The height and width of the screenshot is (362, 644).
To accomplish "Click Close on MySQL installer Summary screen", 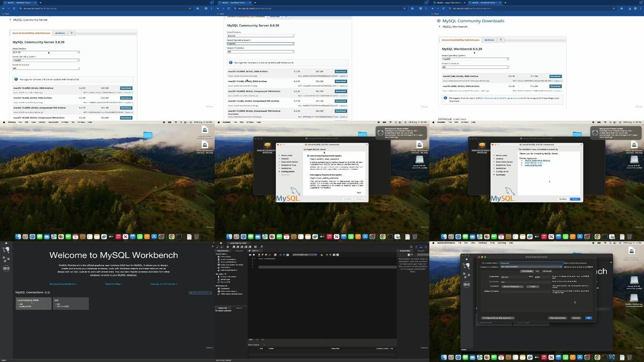I will tap(575, 199).
